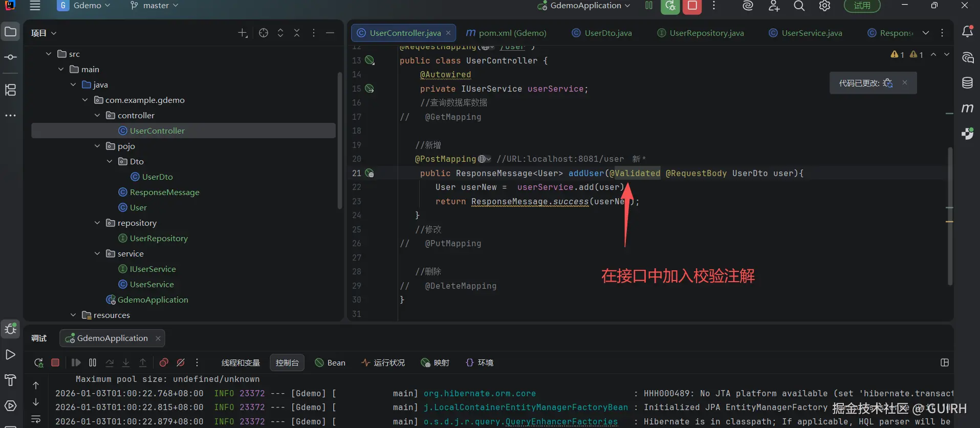The image size is (980, 428).
Task: Toggle mute breakpoints icon
Action: click(181, 362)
